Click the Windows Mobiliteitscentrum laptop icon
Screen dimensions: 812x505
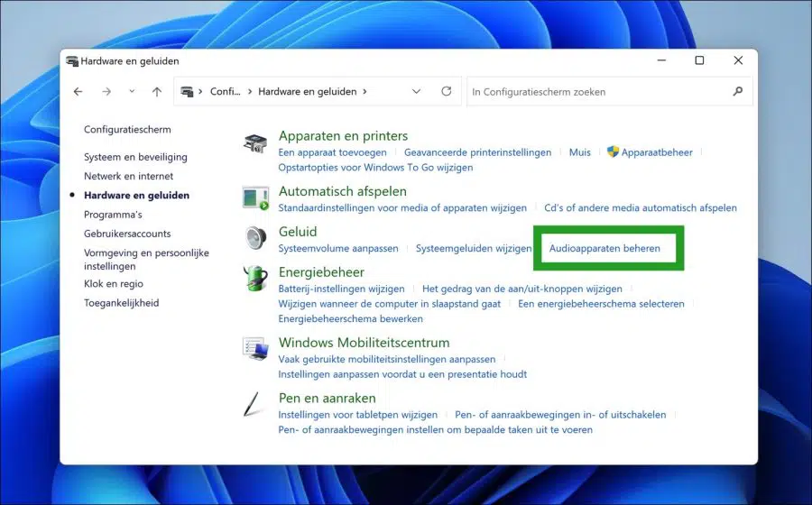(x=255, y=348)
